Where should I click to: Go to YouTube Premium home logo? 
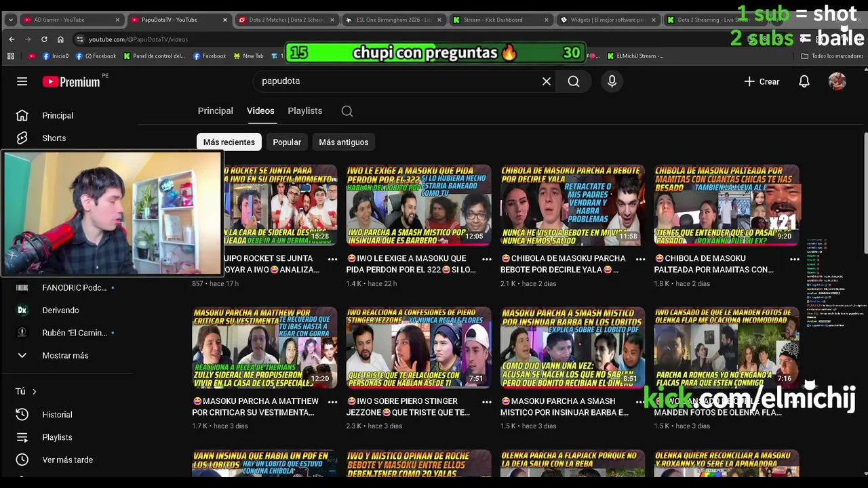pyautogui.click(x=71, y=81)
